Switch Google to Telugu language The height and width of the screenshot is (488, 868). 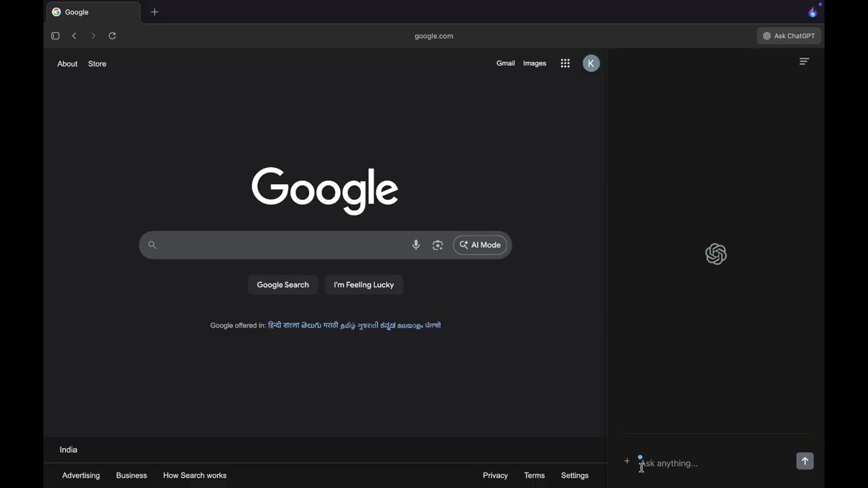click(x=311, y=325)
